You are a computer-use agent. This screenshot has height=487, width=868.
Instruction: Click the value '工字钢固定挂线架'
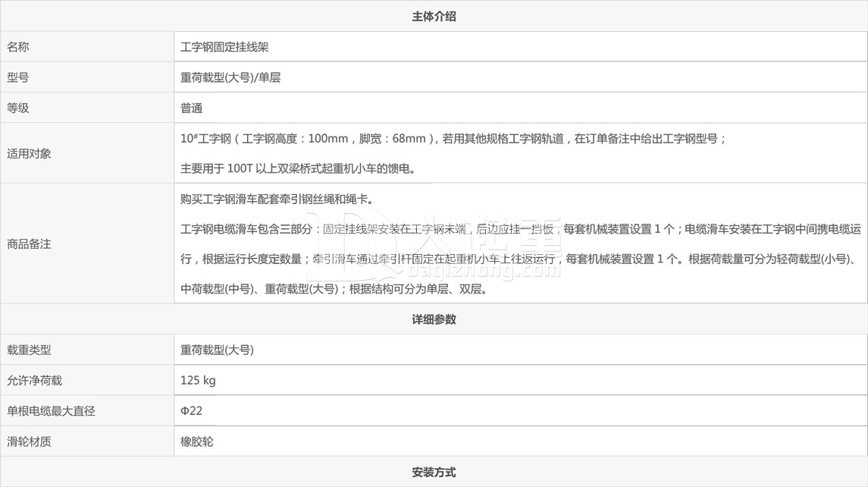point(224,47)
